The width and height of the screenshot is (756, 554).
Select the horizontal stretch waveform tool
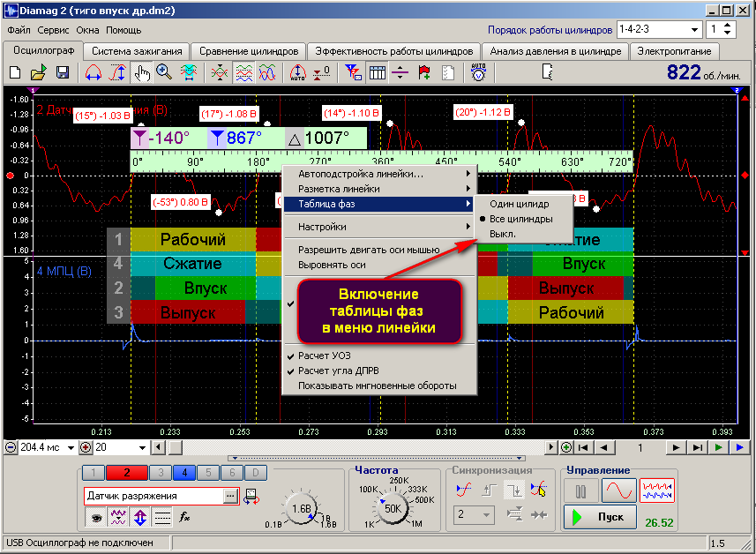[93, 73]
